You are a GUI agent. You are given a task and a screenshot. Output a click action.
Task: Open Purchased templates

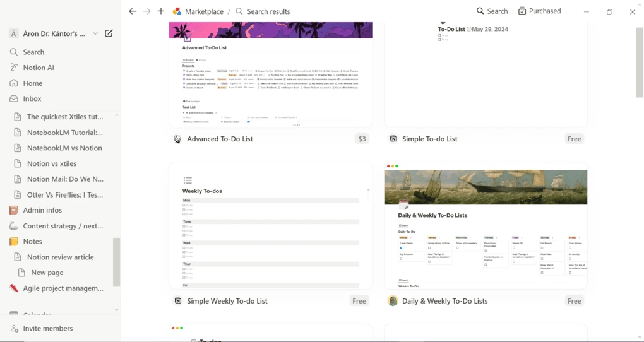[x=539, y=11]
